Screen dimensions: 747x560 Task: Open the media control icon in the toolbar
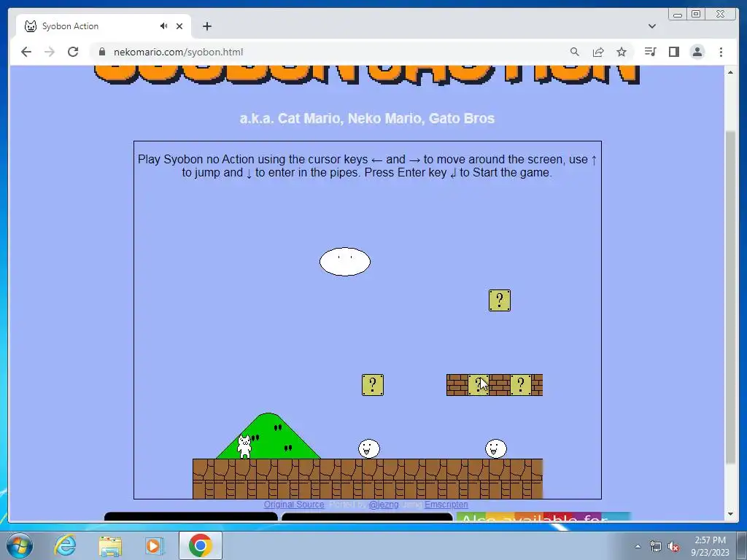(x=650, y=52)
